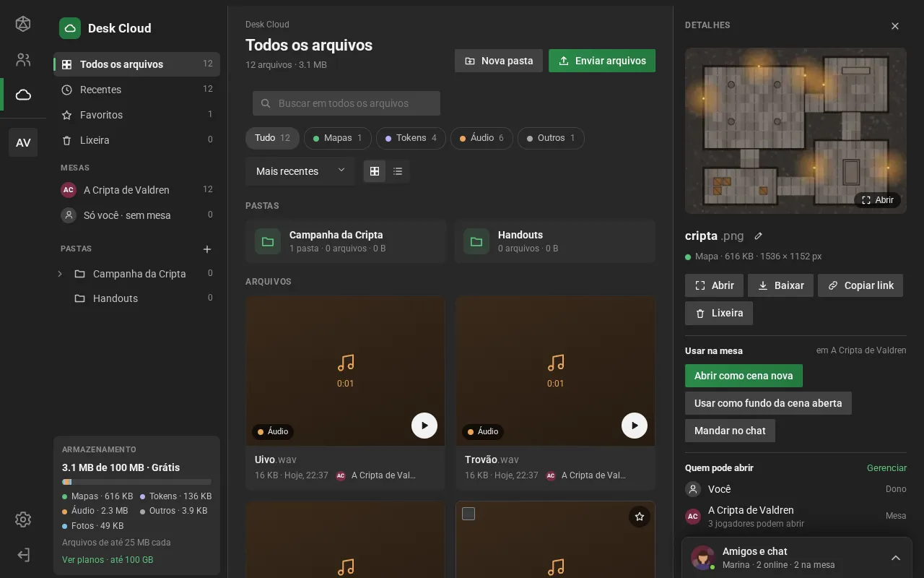
Task: Click the Marina avatar in chat bar
Action: click(703, 558)
